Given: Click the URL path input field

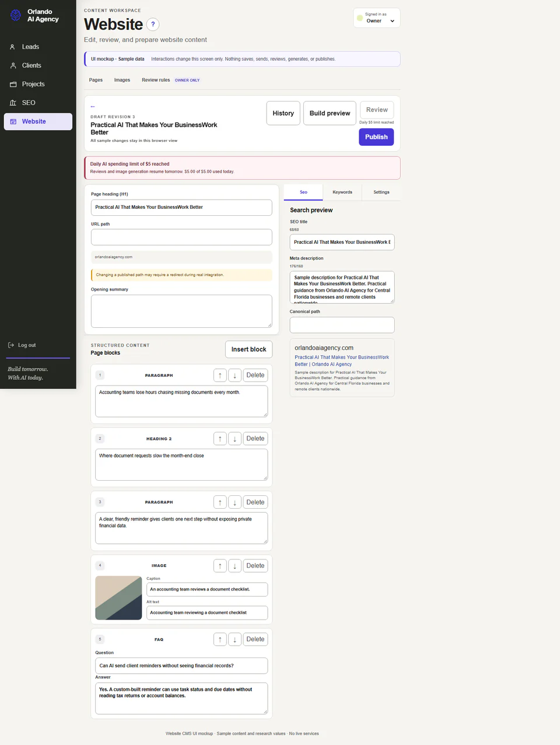Looking at the screenshot, I should (x=181, y=237).
